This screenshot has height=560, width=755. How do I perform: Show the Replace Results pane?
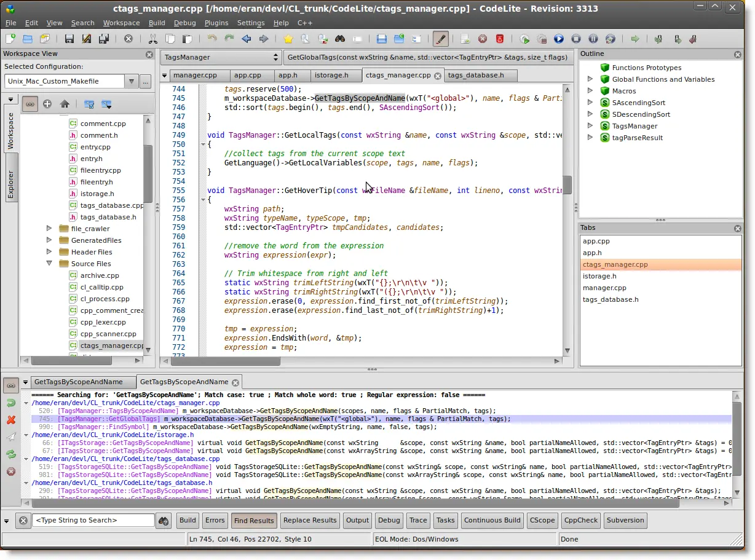tap(310, 520)
